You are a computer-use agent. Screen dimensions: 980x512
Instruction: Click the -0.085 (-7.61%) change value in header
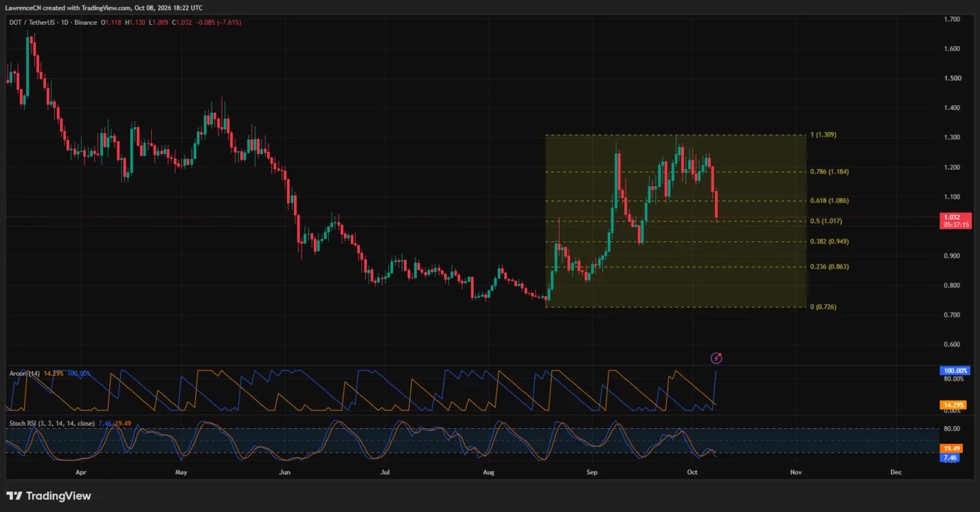[220, 23]
